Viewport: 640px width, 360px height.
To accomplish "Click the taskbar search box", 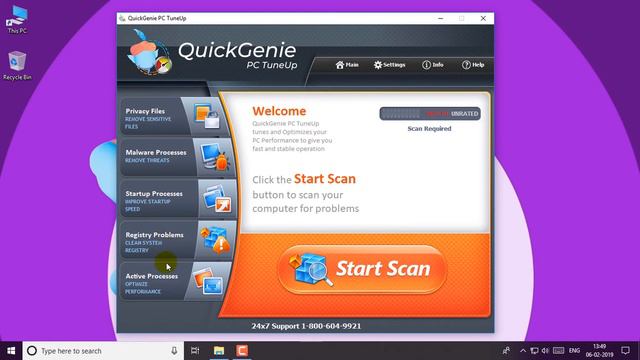I will (x=103, y=351).
